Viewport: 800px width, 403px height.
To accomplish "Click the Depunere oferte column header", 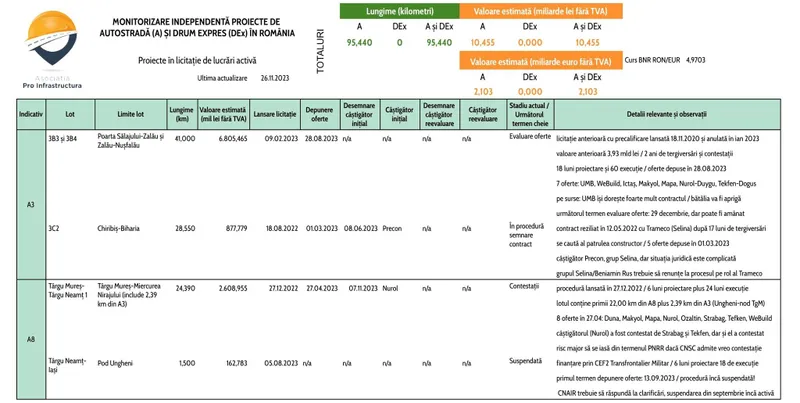I will click(320, 114).
